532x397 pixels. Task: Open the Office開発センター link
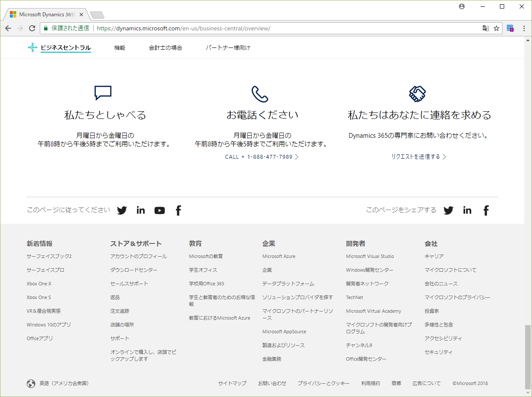click(366, 359)
